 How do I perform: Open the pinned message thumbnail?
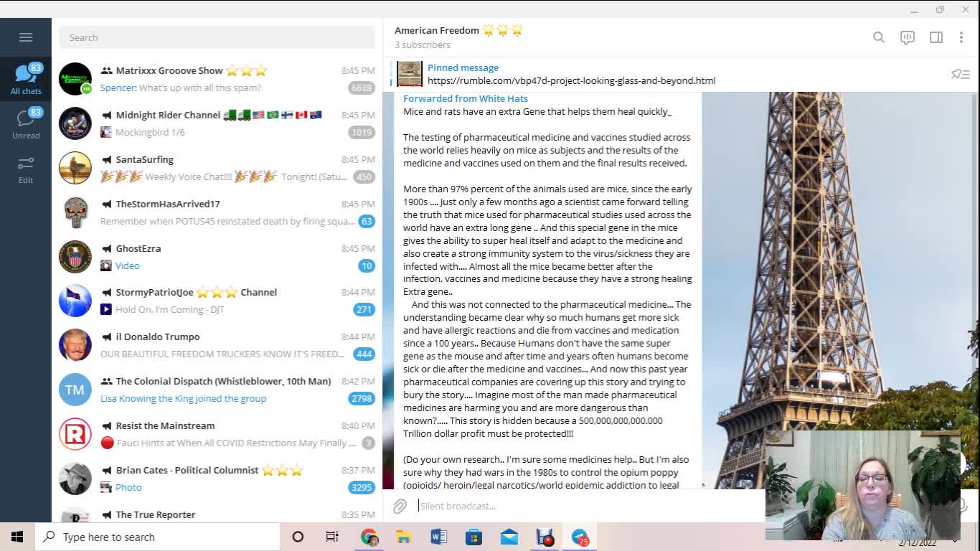410,74
